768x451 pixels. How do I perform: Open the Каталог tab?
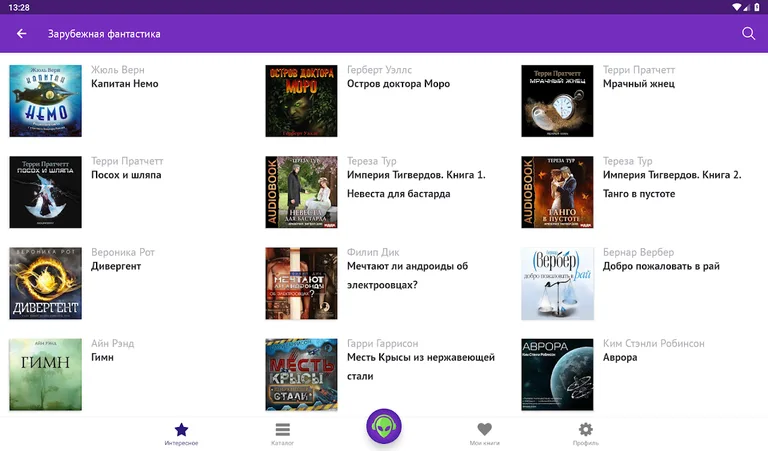(x=283, y=433)
